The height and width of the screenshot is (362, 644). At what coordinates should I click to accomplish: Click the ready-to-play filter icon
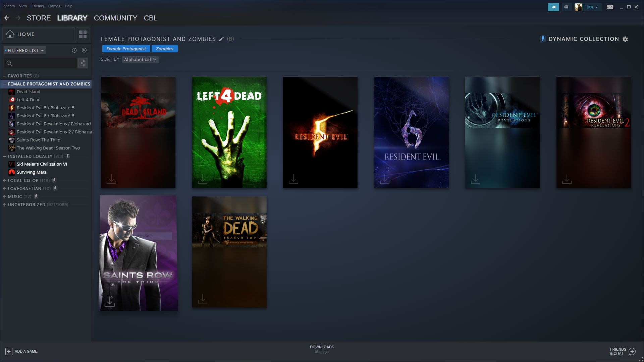point(84,50)
